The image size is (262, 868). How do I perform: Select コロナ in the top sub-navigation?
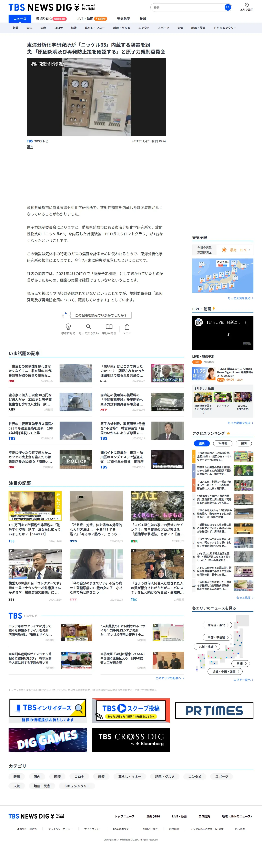58,28
